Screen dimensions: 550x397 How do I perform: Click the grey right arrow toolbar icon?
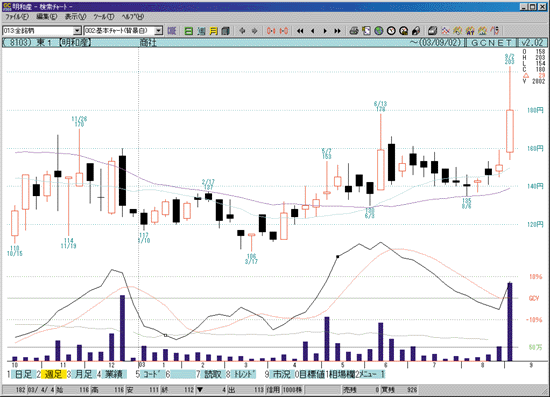254,31
